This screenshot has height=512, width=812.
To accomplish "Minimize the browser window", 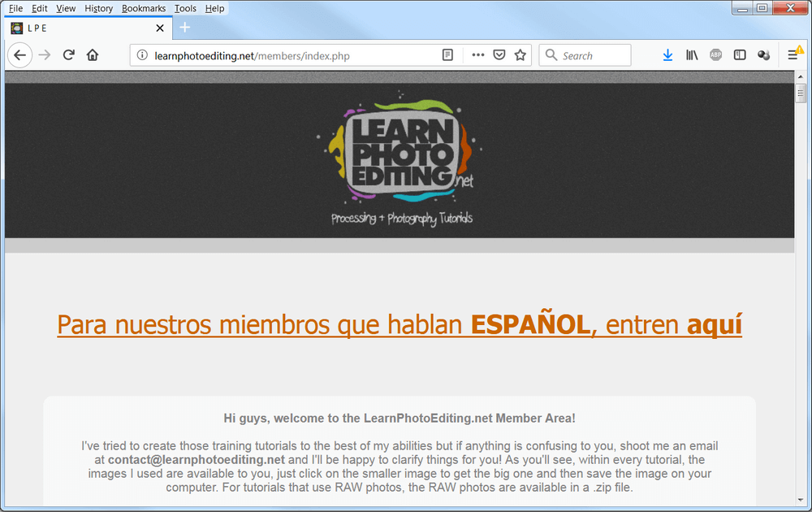I will pyautogui.click(x=743, y=7).
